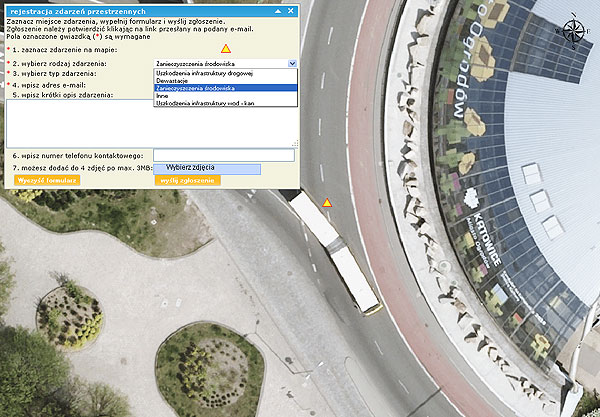Close the rejestracja zdarzeń przestrzennych panel
600x417 pixels.
pos(290,11)
